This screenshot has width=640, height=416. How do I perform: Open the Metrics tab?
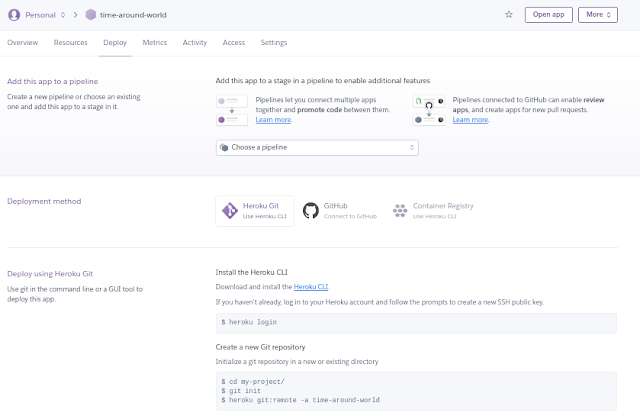pyautogui.click(x=155, y=42)
